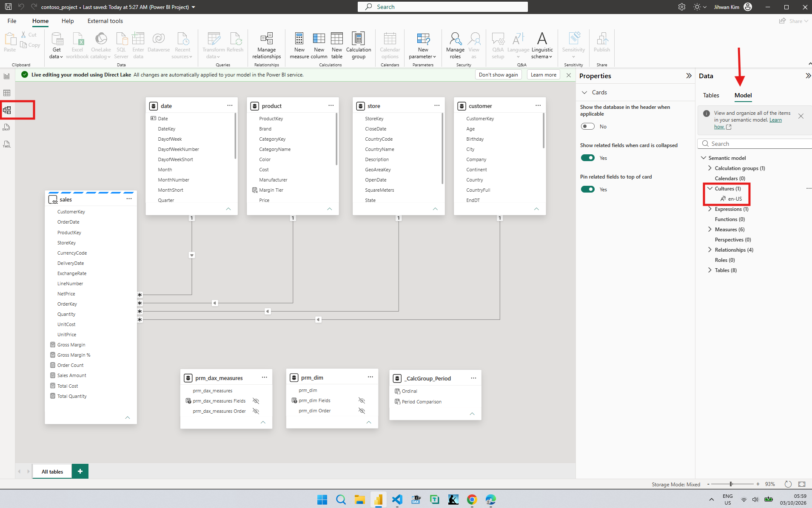Screen dimensions: 812x508
Task: Toggle Show related fields when collapsed
Action: point(588,158)
